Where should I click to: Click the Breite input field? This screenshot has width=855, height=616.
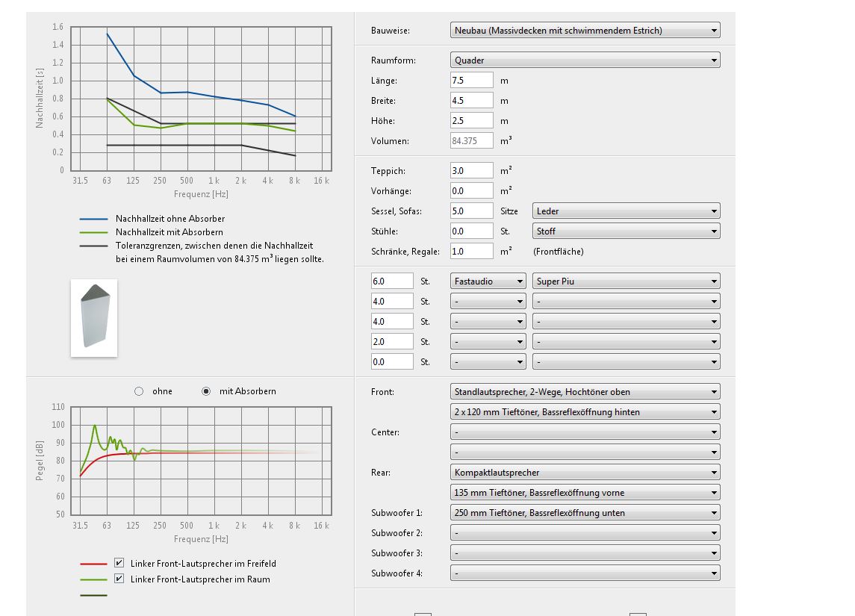point(471,101)
